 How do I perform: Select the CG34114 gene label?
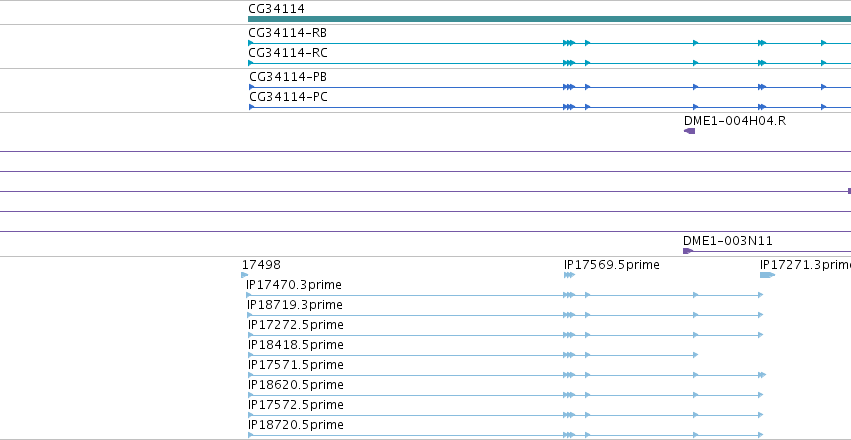pos(276,9)
